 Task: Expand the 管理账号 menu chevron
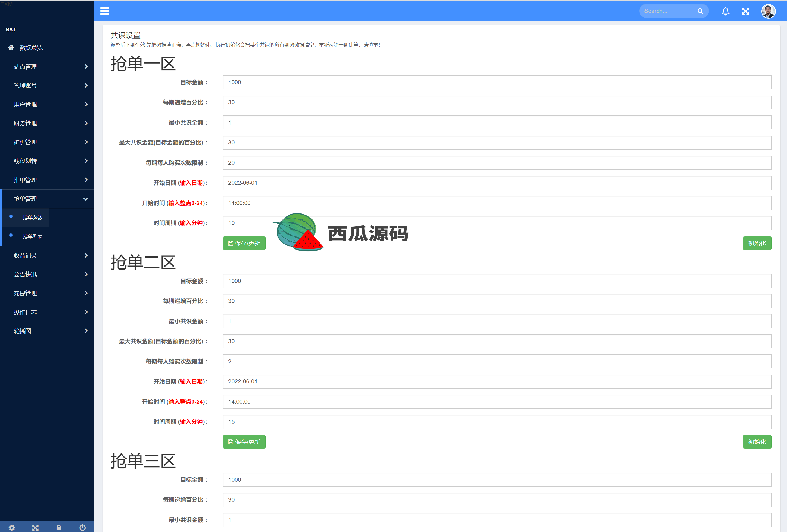click(x=86, y=86)
